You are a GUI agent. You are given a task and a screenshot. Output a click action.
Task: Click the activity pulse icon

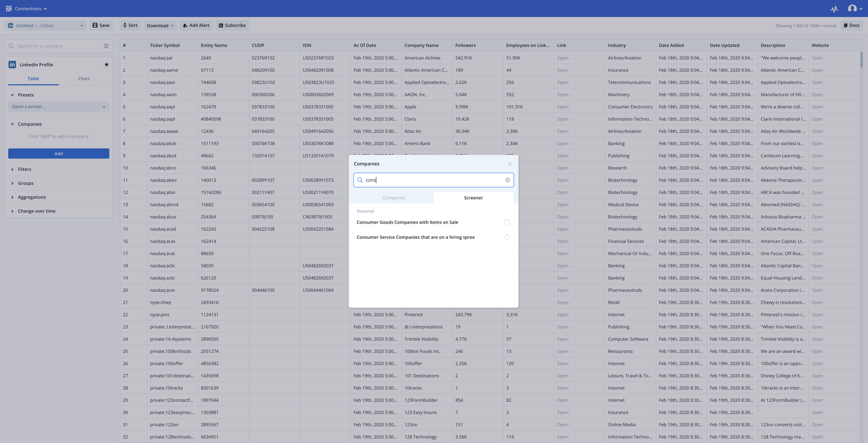tap(834, 9)
